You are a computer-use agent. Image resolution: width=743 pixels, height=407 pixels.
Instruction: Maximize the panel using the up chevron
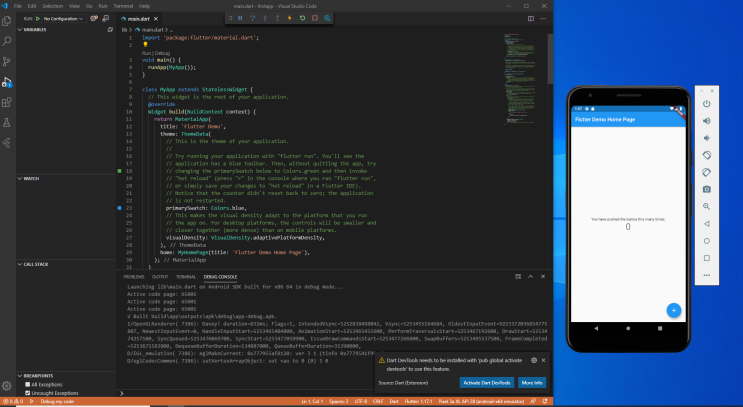coord(530,276)
